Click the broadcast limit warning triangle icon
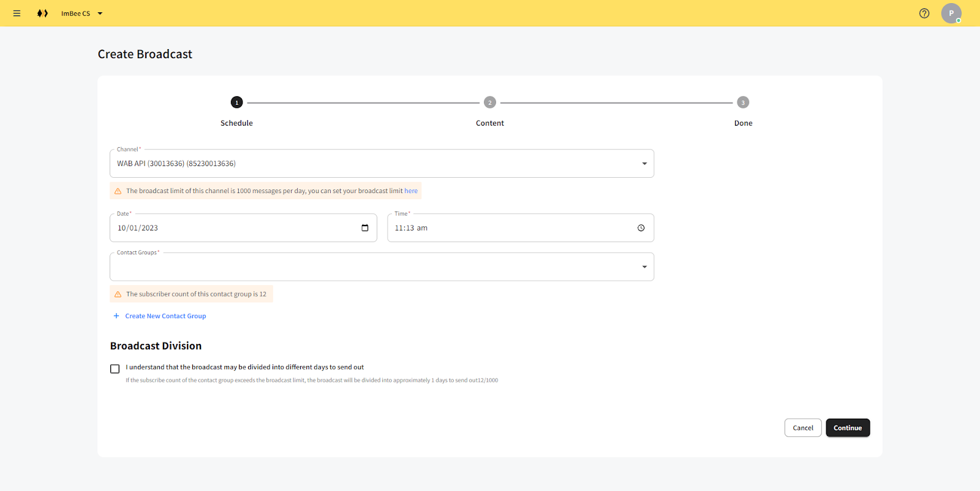The image size is (980, 491). [118, 191]
